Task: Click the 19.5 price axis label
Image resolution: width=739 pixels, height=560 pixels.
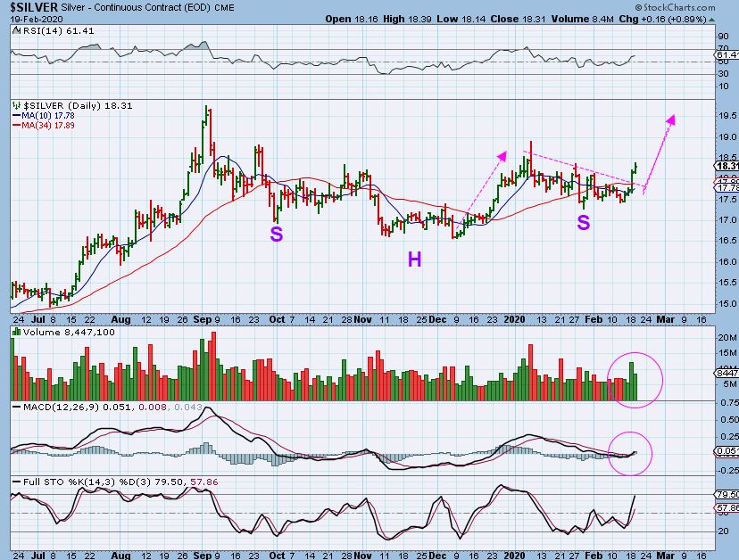Action: click(727, 116)
